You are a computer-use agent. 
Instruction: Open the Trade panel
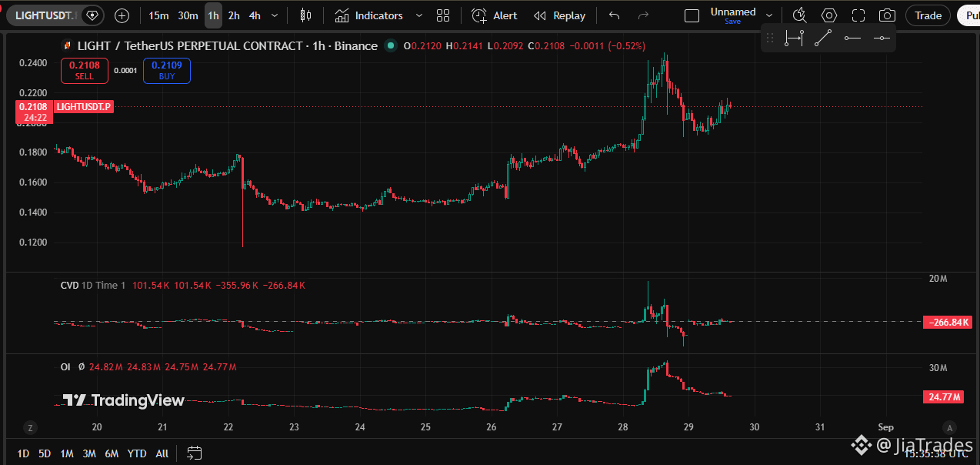tap(928, 15)
